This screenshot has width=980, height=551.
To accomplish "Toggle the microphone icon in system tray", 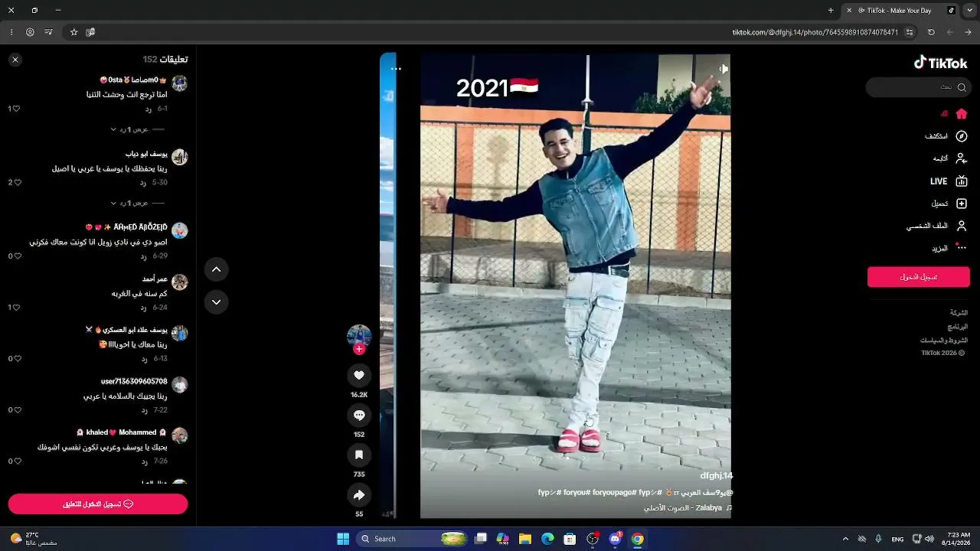I will point(878,539).
